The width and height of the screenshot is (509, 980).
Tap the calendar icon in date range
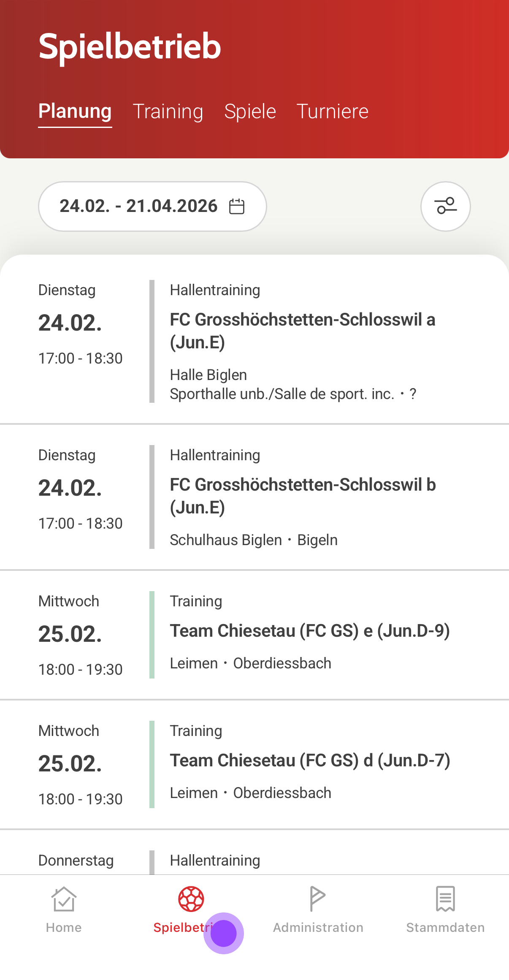pyautogui.click(x=236, y=206)
